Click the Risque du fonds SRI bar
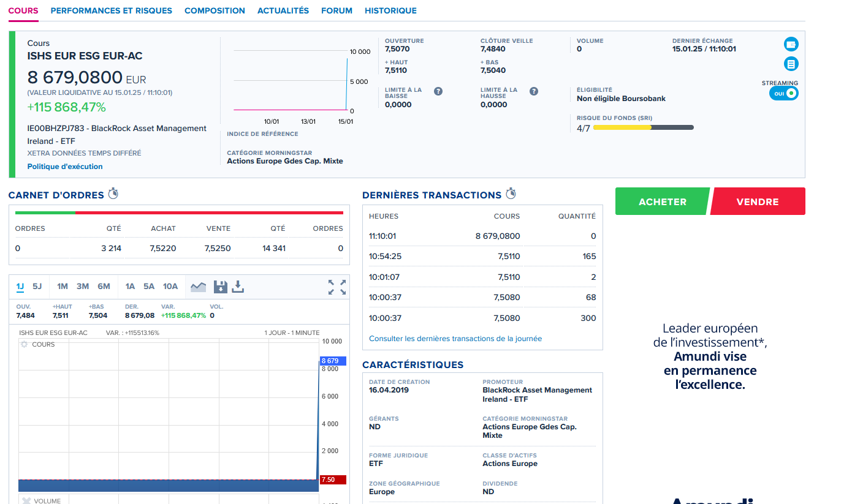The width and height of the screenshot is (852, 504). pyautogui.click(x=644, y=127)
